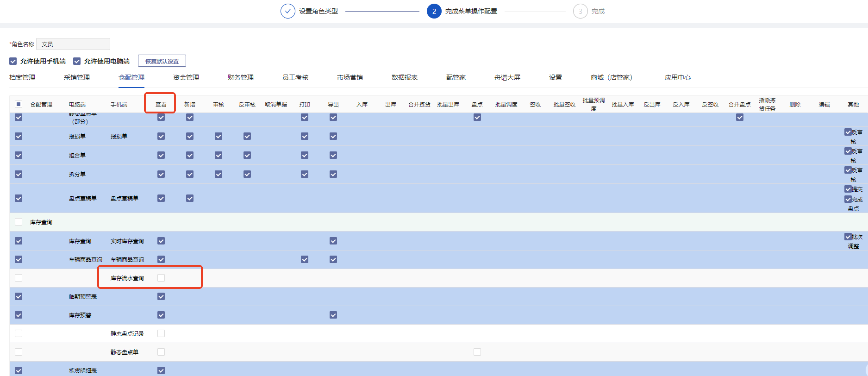Switch to the 档案管理 tab
Screen dimensions: 868x376
click(x=22, y=77)
